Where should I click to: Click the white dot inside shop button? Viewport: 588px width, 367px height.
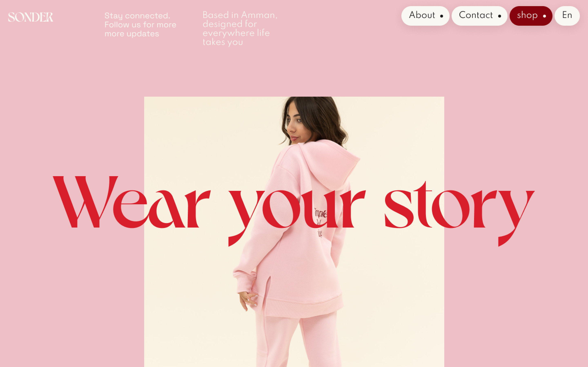pyautogui.click(x=545, y=16)
